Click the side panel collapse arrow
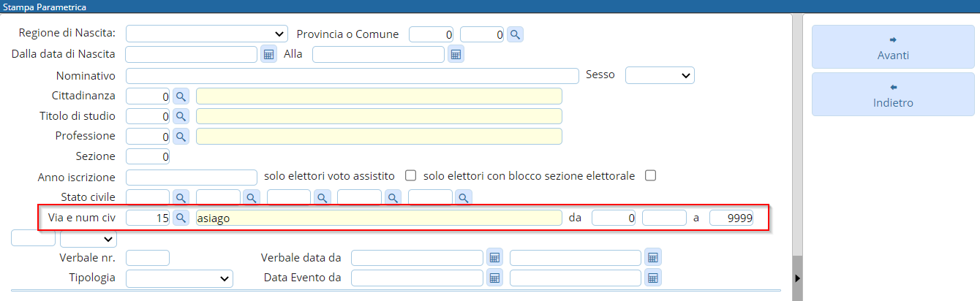 click(x=798, y=278)
